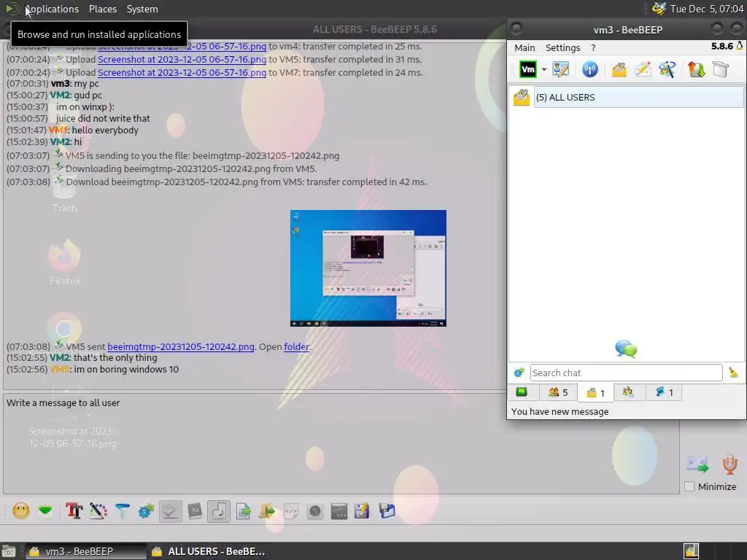
Task: Click the blue funnel filter icon
Action: click(x=123, y=511)
